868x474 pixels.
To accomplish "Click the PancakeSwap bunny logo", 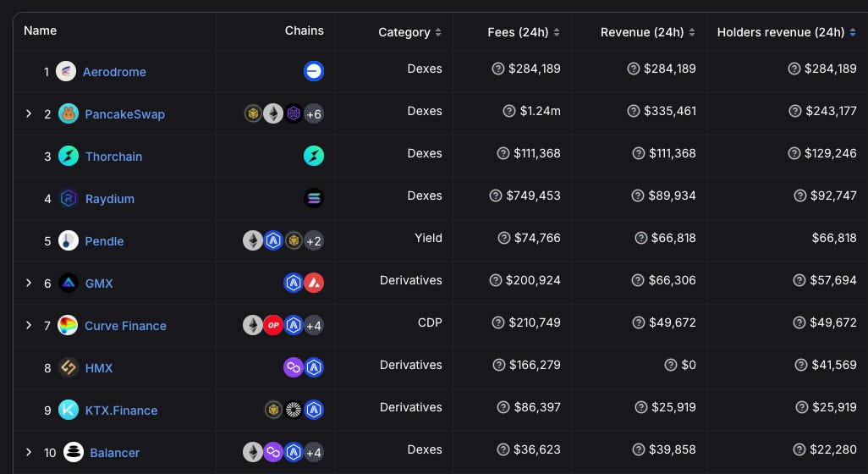I will pos(68,113).
